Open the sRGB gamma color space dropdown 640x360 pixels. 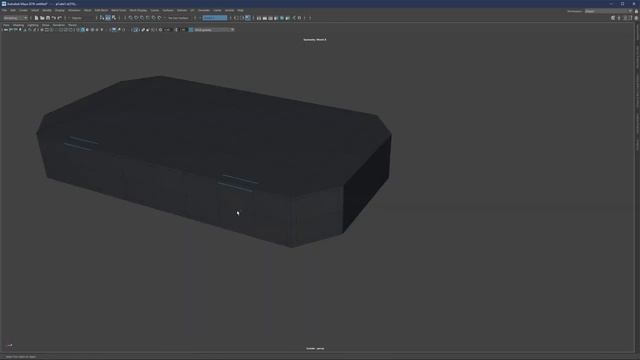pyautogui.click(x=214, y=30)
